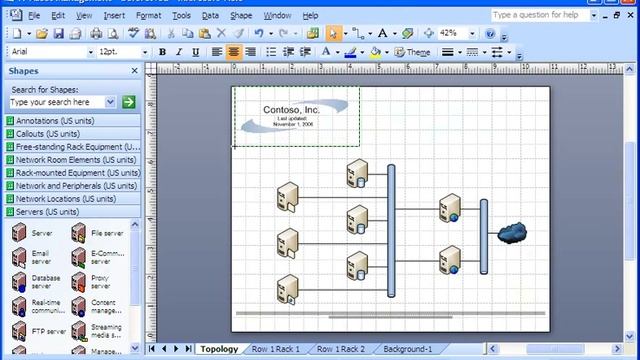Open the File menu
The image size is (640, 360).
(34, 16)
